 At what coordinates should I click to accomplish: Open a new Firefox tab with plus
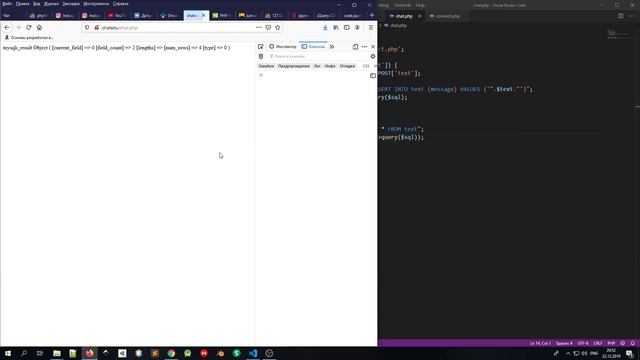pos(371,15)
